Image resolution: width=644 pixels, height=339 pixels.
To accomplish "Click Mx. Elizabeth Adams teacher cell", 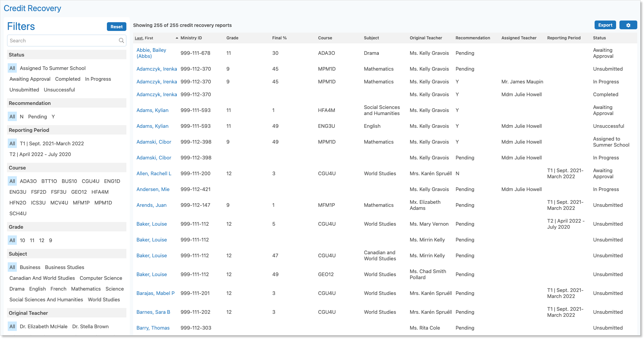I will 425,205.
